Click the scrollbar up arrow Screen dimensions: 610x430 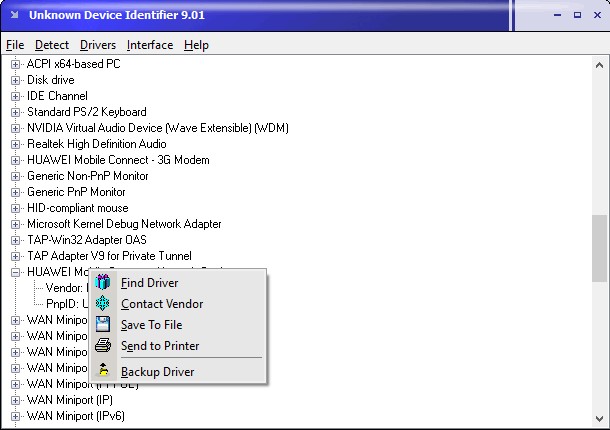599,65
